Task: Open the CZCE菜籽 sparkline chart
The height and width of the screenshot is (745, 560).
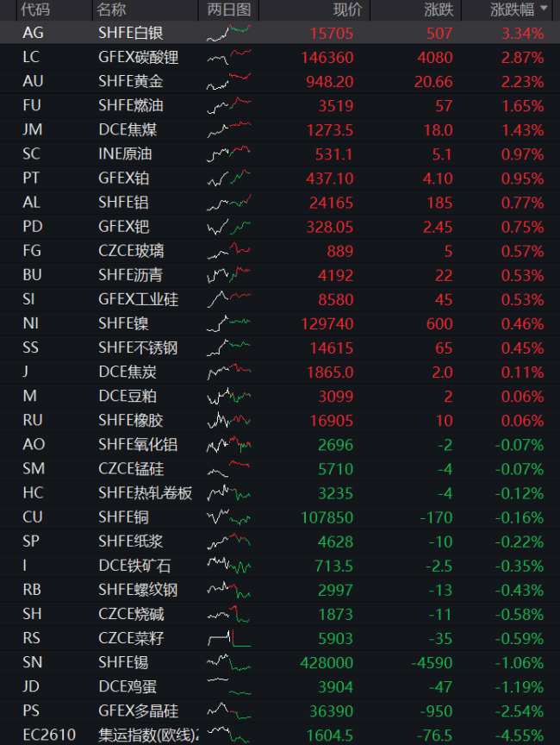Action: pos(229,638)
